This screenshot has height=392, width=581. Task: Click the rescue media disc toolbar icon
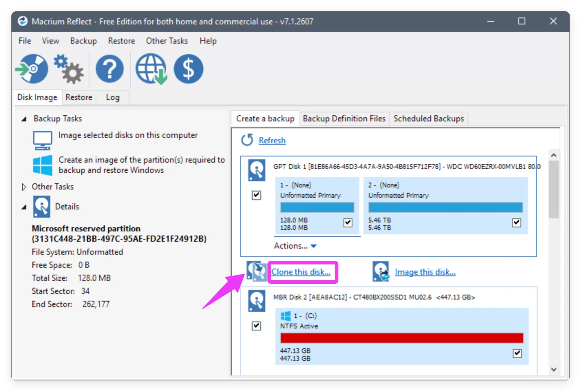click(x=32, y=69)
